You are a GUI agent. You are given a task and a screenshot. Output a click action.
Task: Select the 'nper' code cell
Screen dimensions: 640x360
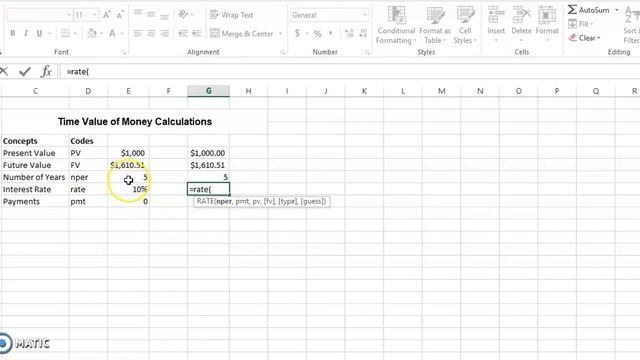coord(88,177)
